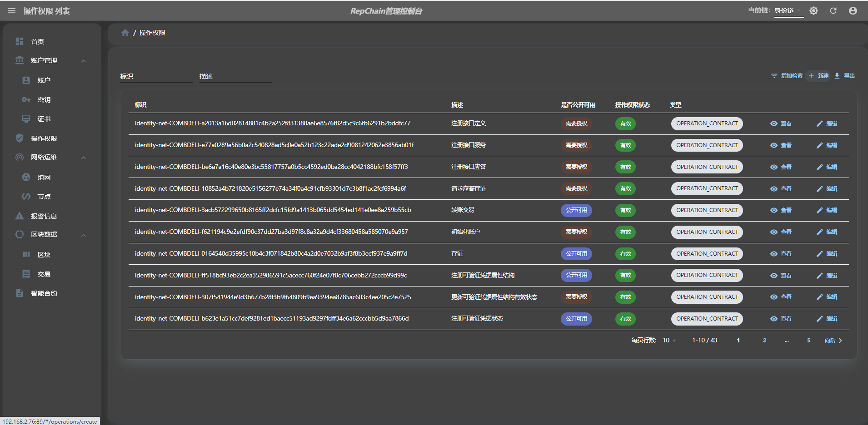Select 操作权限 in sidebar
Image resolution: width=868 pixels, height=425 pixels.
point(52,138)
